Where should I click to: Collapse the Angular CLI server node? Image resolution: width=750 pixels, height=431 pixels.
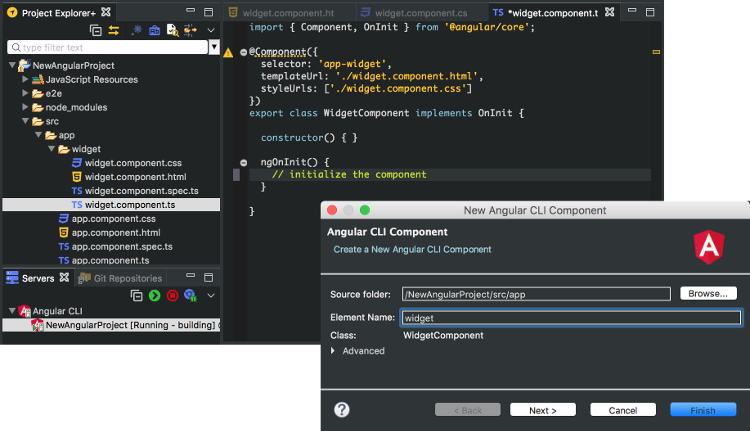(12, 310)
